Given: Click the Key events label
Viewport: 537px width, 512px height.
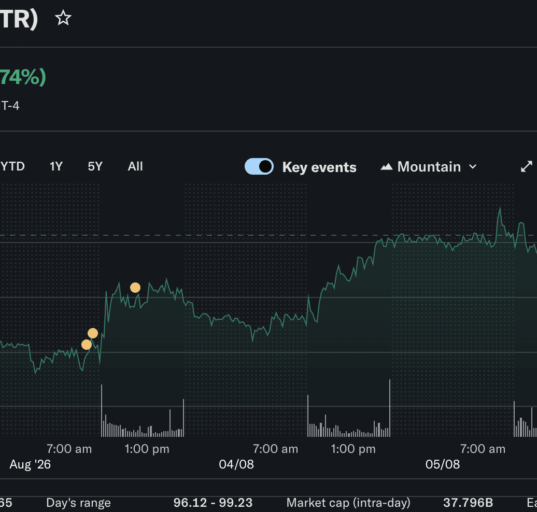Looking at the screenshot, I should tap(319, 167).
